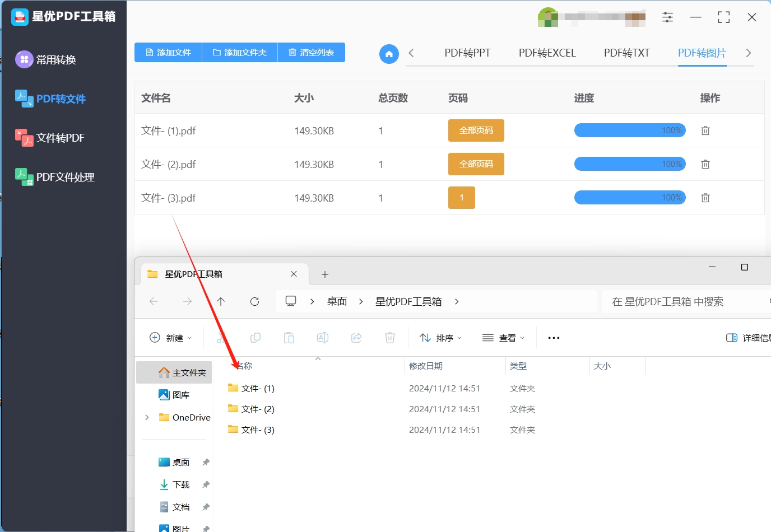Open settings sliders icon in title bar
Screen dimensions: 771x532
tap(667, 17)
